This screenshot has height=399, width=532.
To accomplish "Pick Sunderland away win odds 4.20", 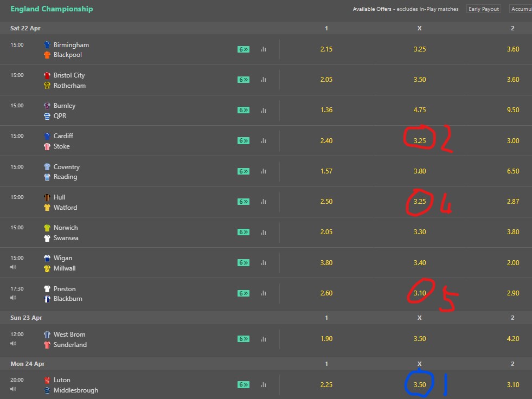I will click(x=513, y=339).
